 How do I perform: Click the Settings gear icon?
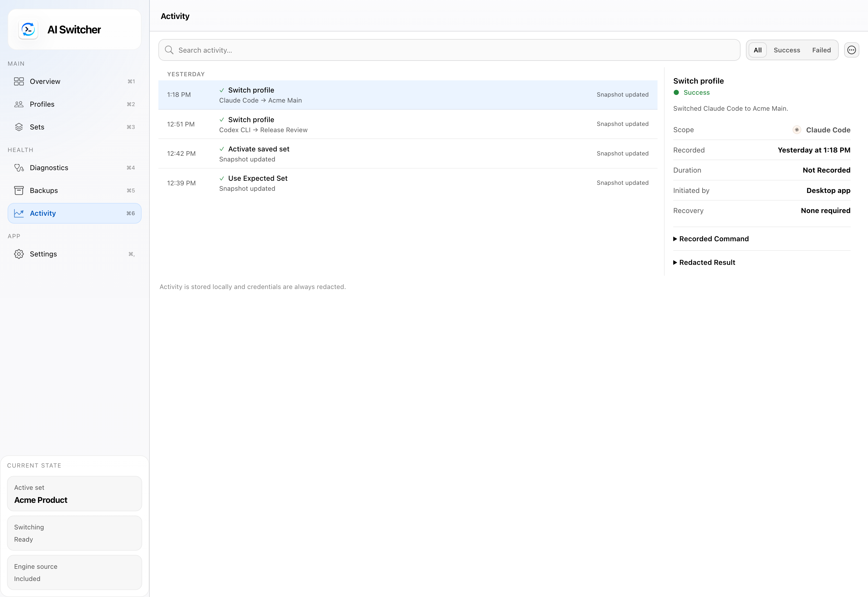click(x=19, y=254)
